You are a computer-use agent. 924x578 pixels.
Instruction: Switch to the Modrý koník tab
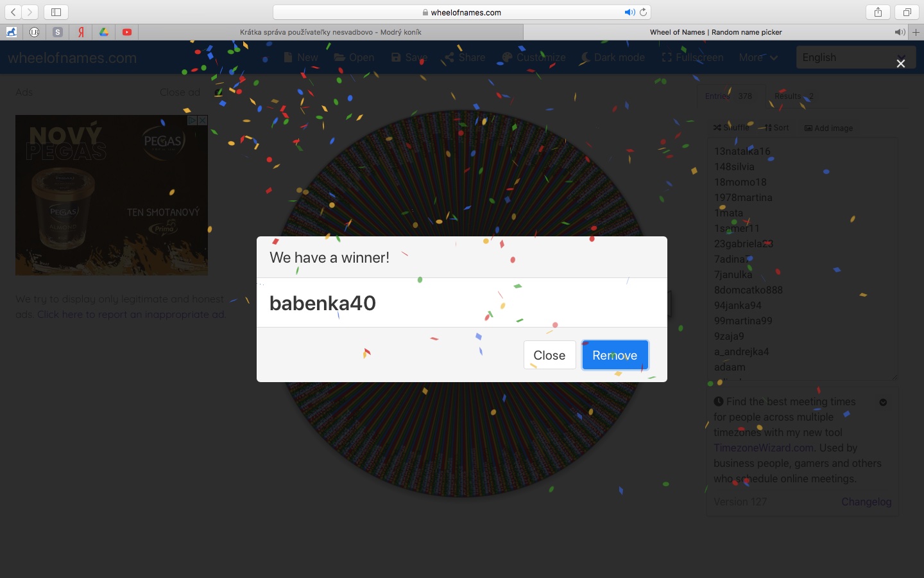[330, 32]
